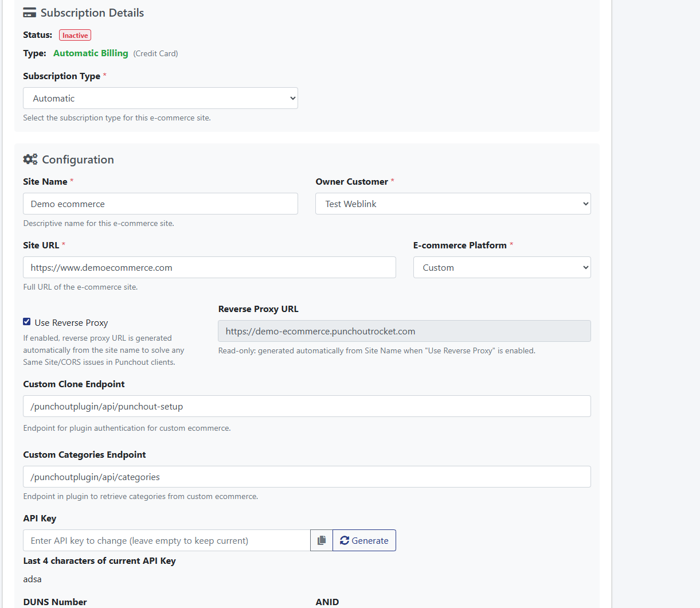Screen dimensions: 700x608
Task: Click 'Full URL of the e-commerce site' help text
Action: click(80, 287)
